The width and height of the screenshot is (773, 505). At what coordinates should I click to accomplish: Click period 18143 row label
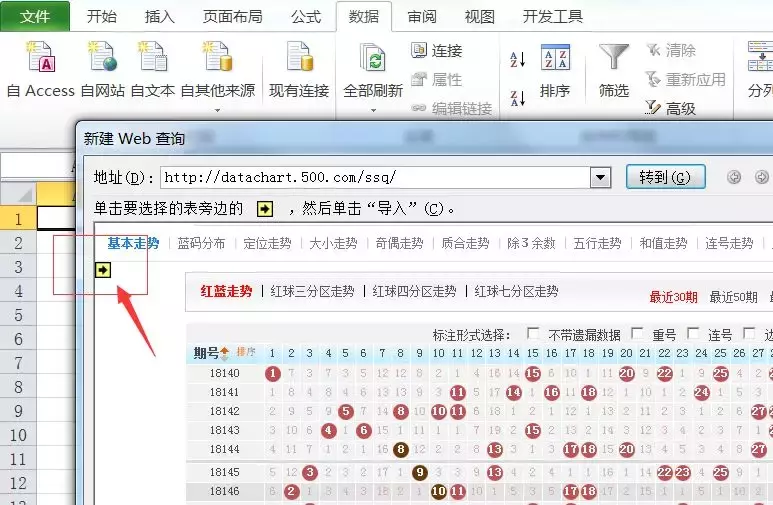tap(224, 430)
